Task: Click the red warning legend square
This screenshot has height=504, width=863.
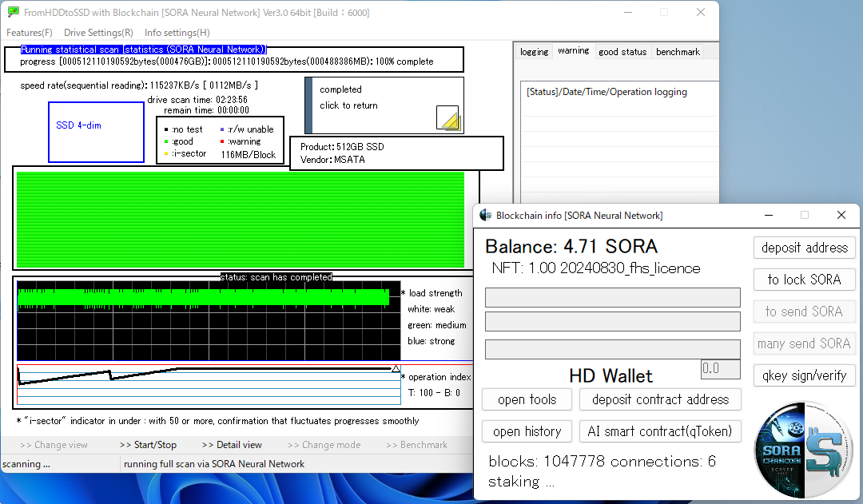Action: click(x=222, y=141)
